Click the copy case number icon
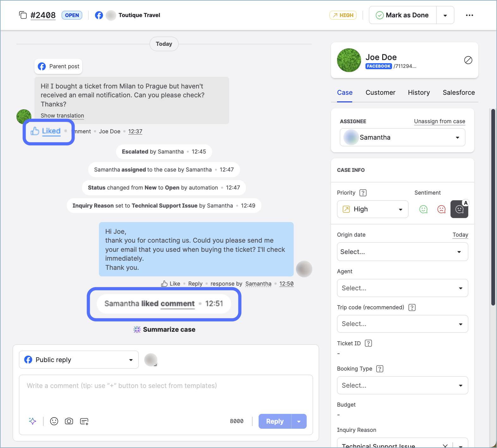Viewport: 497px width, 448px height. [23, 15]
